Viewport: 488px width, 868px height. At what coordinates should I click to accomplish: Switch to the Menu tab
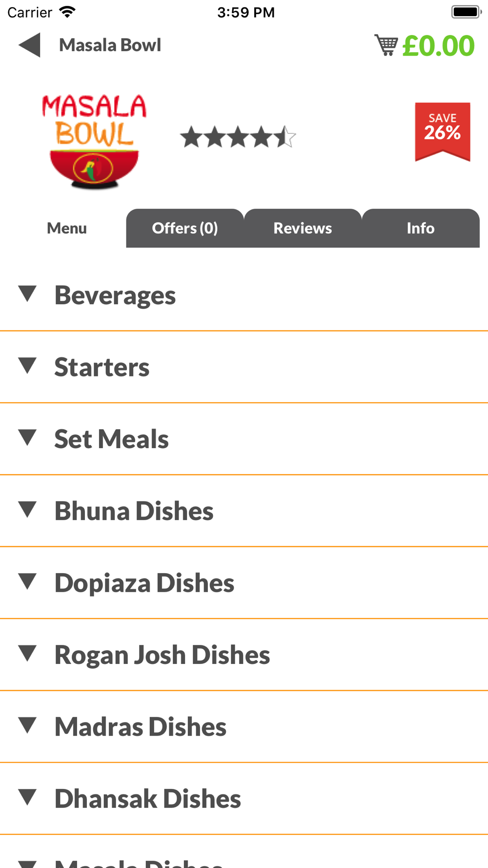pyautogui.click(x=67, y=228)
